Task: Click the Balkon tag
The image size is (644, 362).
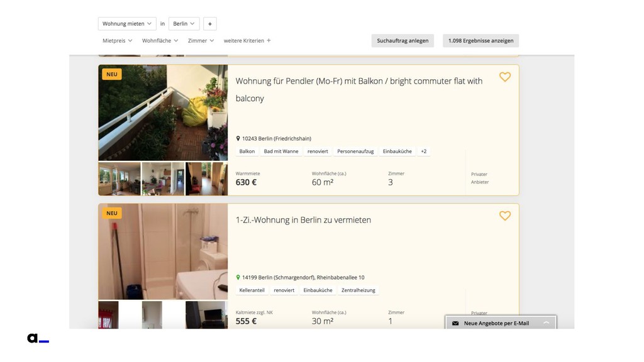Action: [247, 151]
